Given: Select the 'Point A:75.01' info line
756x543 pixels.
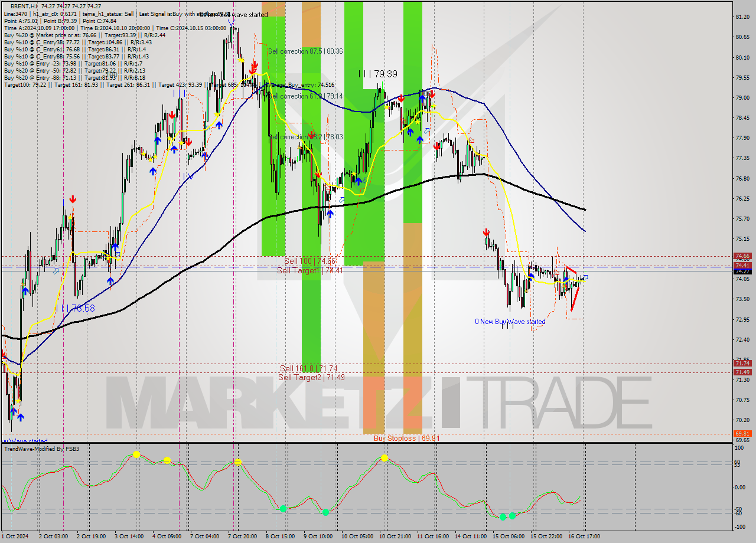Looking at the screenshot, I should (x=60, y=21).
